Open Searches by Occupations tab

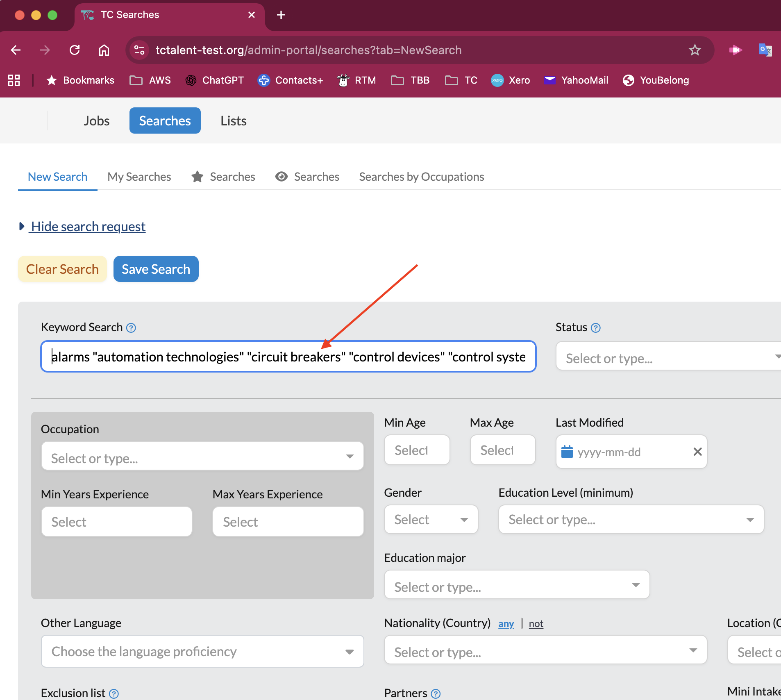[x=421, y=177]
